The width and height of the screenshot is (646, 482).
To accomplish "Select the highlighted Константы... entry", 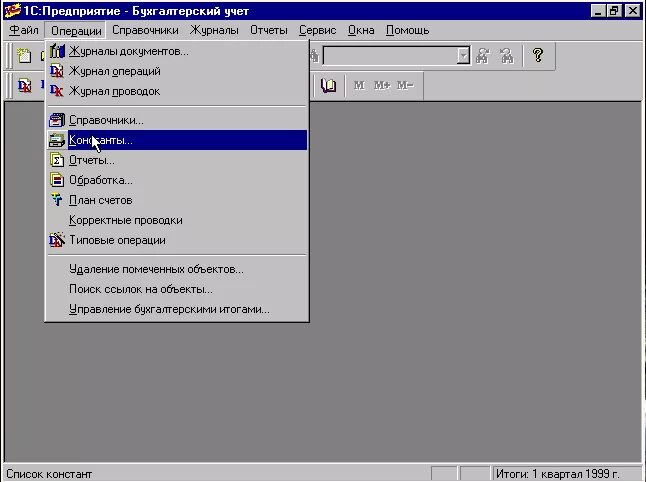I will [x=177, y=140].
